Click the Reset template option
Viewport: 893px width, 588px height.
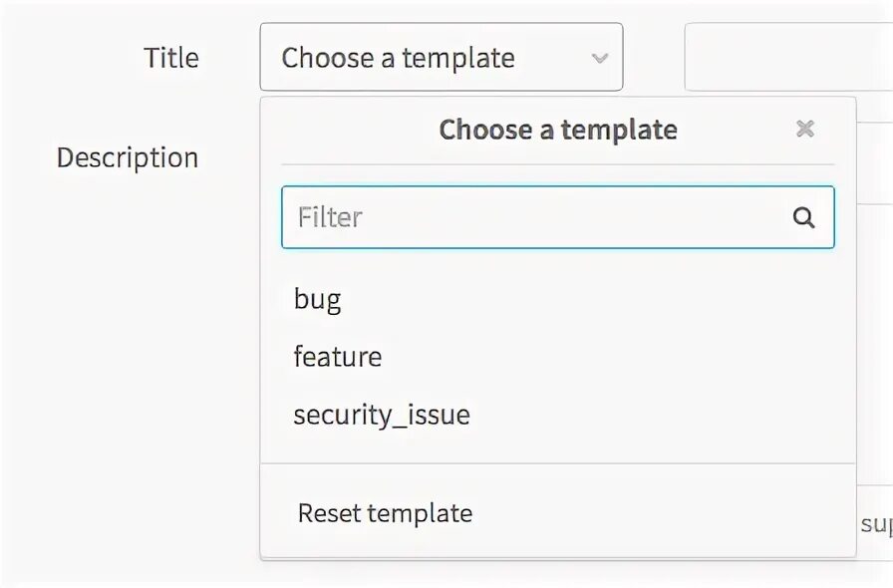click(x=385, y=513)
